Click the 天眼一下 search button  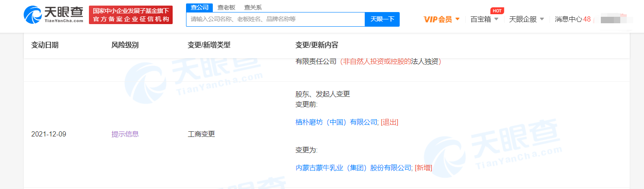(382, 19)
